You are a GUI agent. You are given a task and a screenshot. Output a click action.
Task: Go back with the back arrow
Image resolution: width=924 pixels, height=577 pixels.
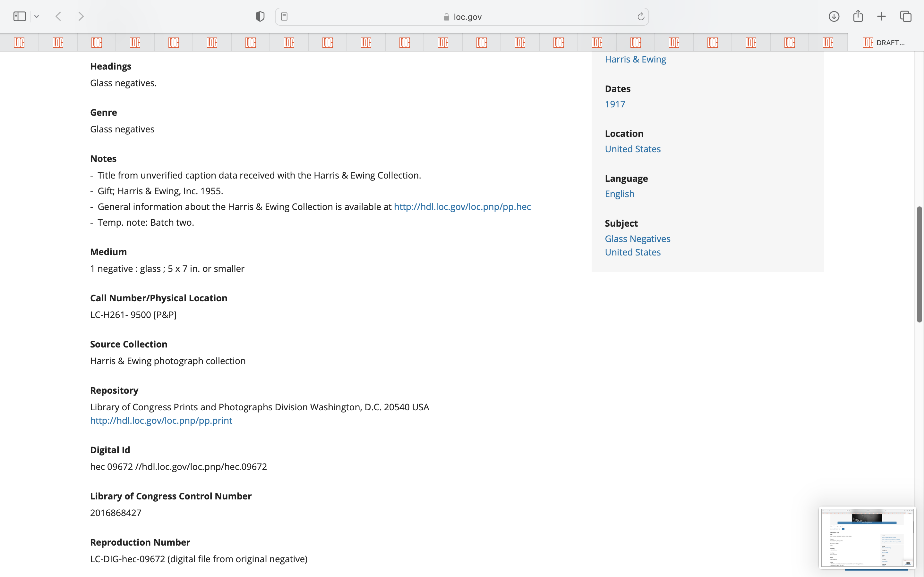(58, 16)
